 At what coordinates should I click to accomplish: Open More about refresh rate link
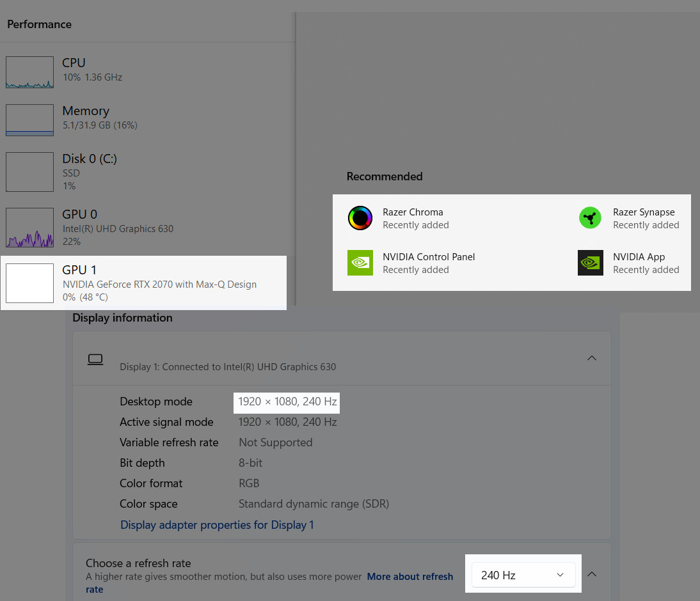[410, 577]
